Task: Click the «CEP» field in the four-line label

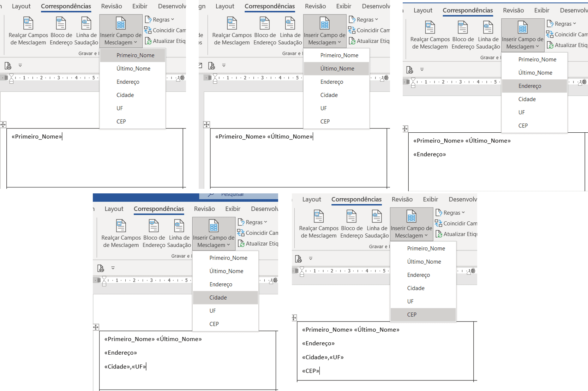Action: (311, 371)
